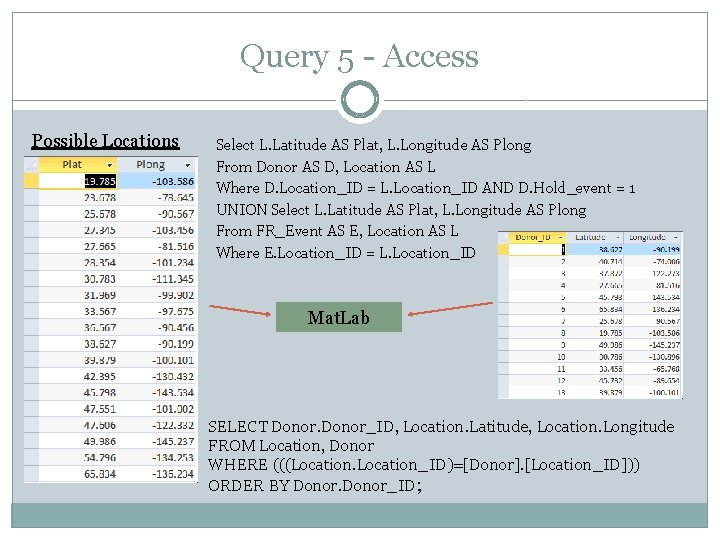Select the highlighted row selector beside 13.785

[31, 181]
